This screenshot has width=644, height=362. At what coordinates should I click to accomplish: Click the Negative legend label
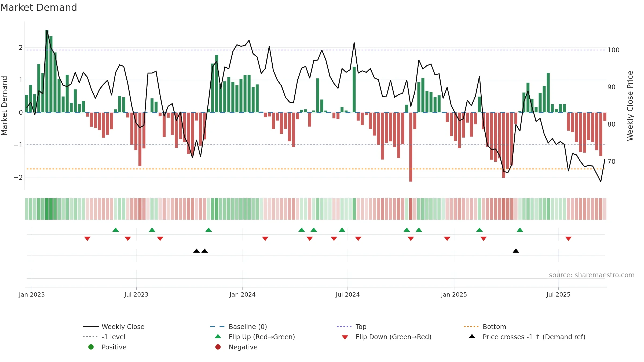(243, 347)
